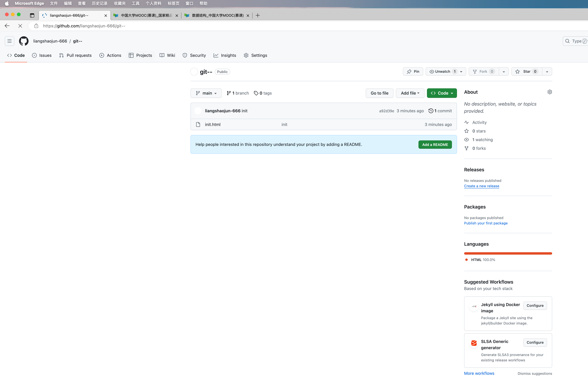The image size is (588, 384).
Task: Click Go to file button
Action: click(380, 93)
